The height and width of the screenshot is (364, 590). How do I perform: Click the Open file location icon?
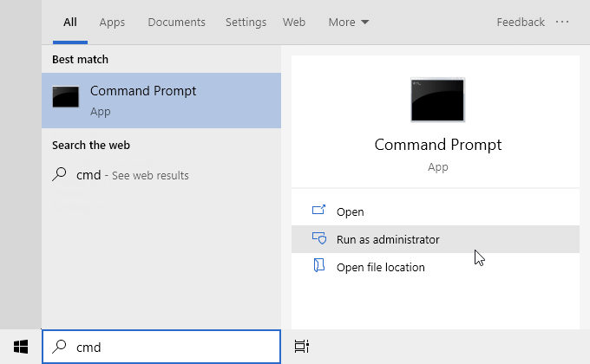coord(318,266)
